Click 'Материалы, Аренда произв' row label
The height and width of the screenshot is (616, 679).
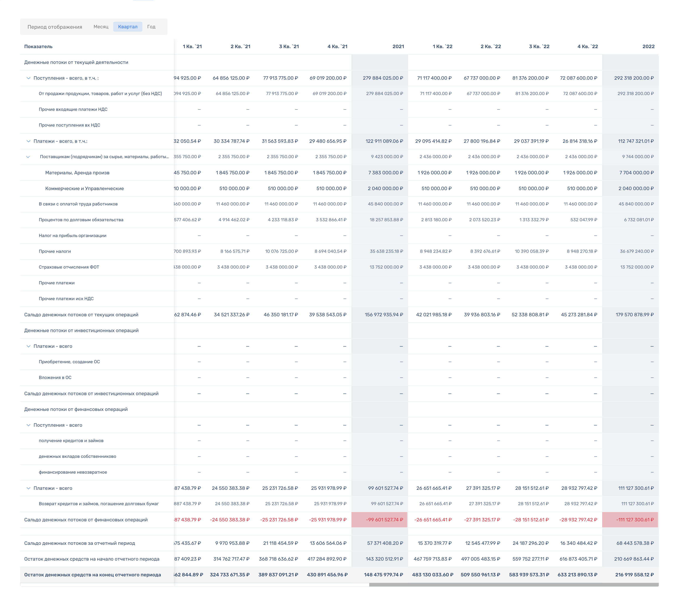coord(77,173)
